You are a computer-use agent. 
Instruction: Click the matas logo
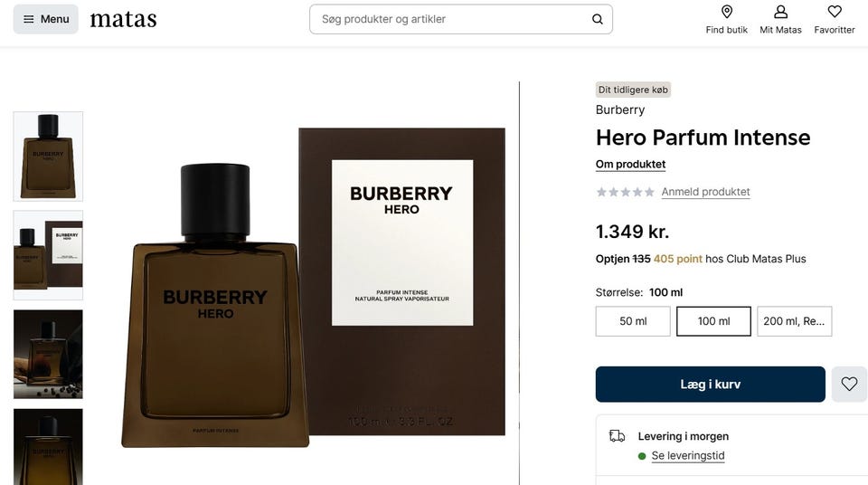[x=123, y=19]
